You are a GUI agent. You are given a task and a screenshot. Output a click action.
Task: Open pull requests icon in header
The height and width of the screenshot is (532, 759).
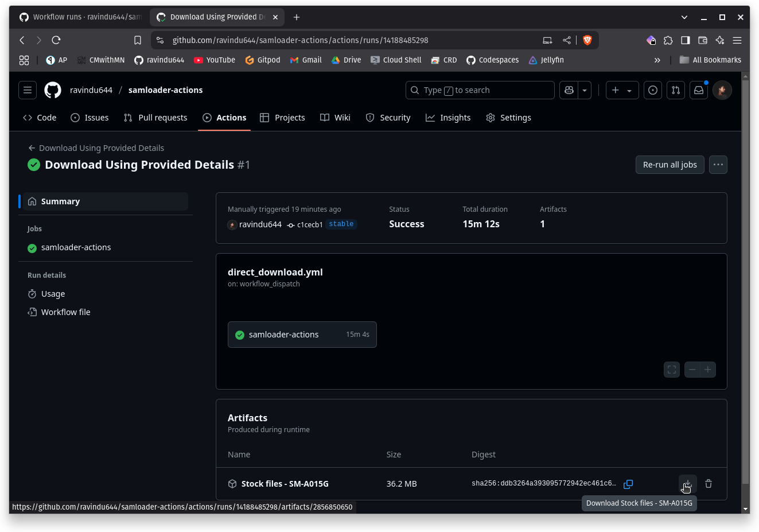pyautogui.click(x=676, y=90)
